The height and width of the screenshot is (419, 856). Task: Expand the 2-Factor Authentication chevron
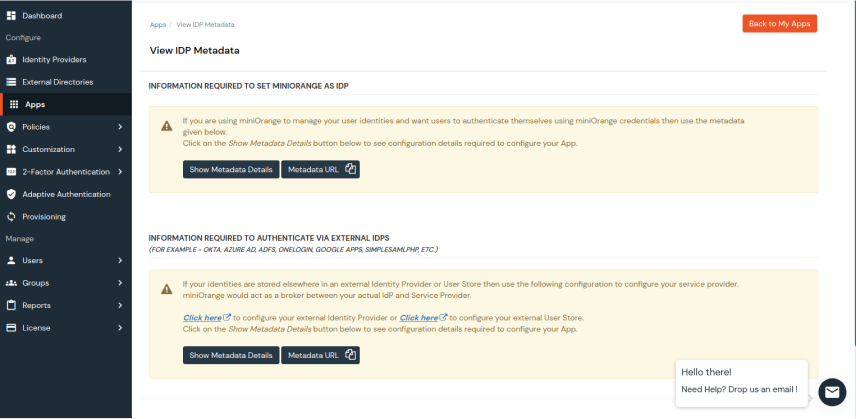pyautogui.click(x=120, y=171)
